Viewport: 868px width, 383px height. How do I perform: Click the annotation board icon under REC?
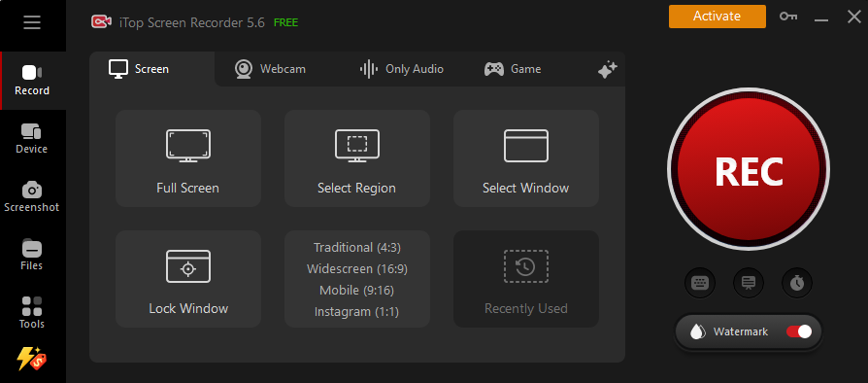pyautogui.click(x=749, y=283)
